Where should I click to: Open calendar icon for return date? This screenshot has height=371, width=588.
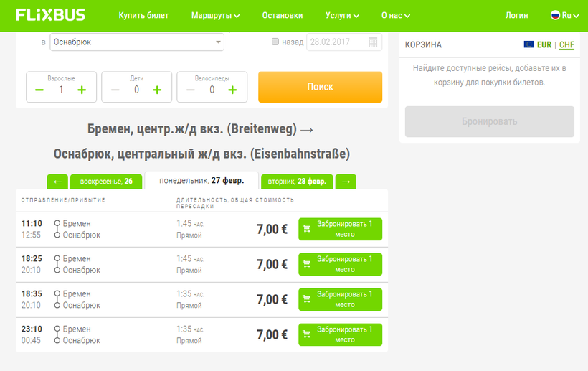click(x=373, y=42)
